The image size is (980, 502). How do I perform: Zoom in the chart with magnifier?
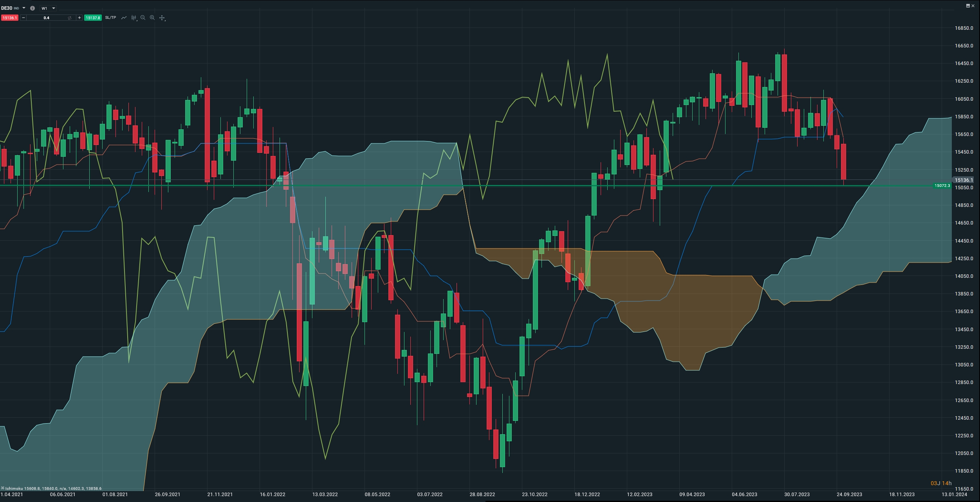152,18
